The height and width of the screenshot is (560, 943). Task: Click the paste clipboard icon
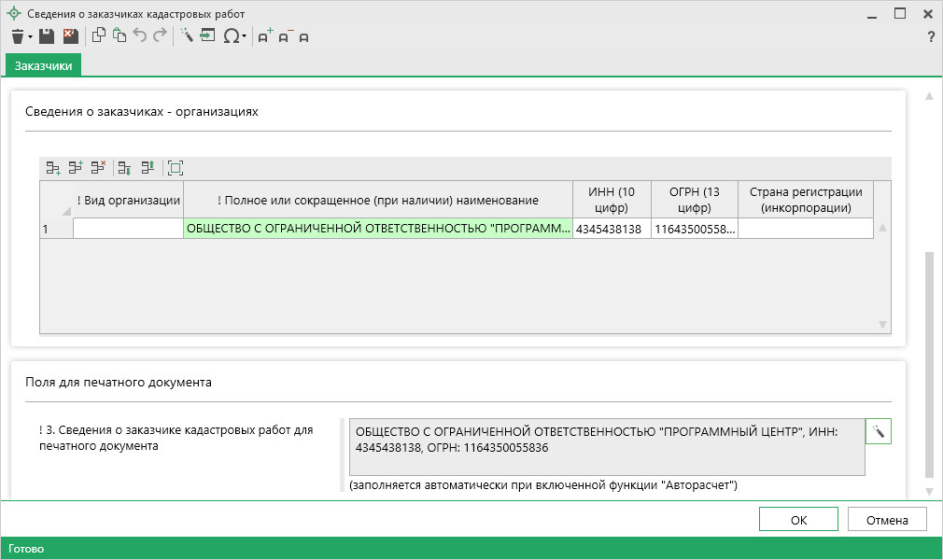coord(119,36)
